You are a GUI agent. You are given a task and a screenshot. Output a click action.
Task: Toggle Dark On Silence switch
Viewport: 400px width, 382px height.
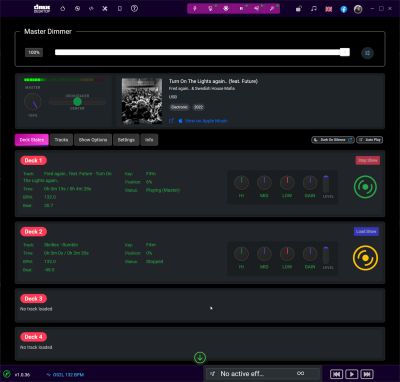click(333, 140)
